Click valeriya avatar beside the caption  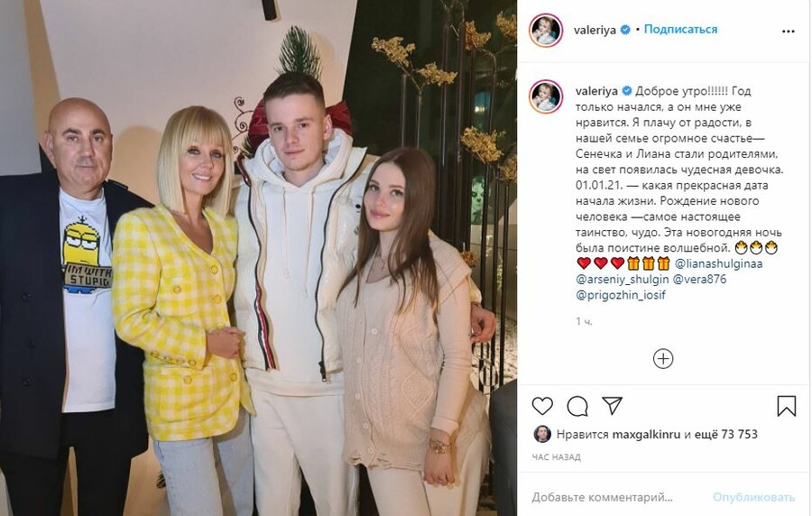click(x=546, y=97)
